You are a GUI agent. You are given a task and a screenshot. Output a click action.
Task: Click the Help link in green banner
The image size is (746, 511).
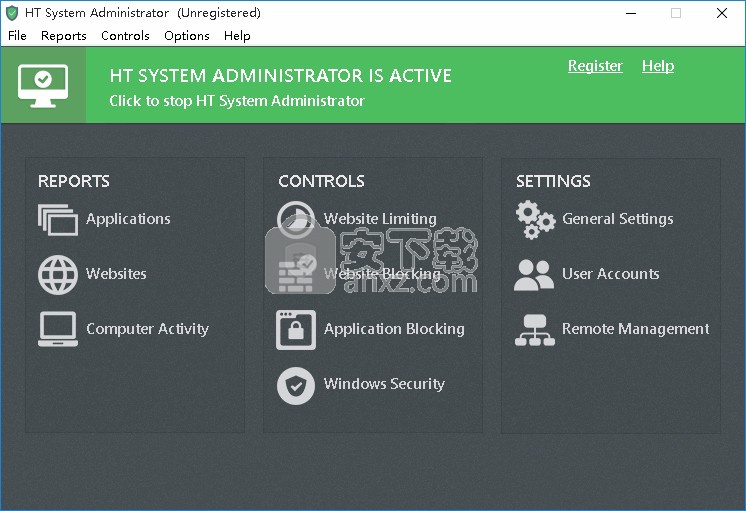point(658,66)
